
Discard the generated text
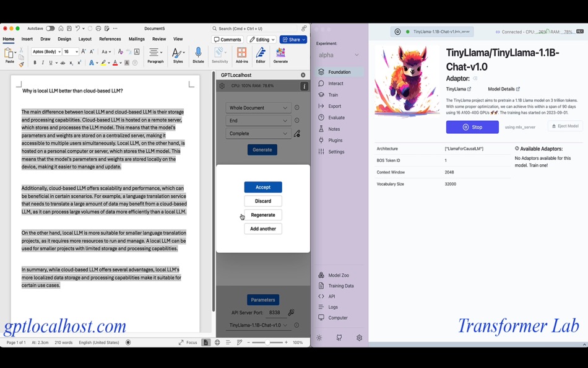tap(263, 201)
